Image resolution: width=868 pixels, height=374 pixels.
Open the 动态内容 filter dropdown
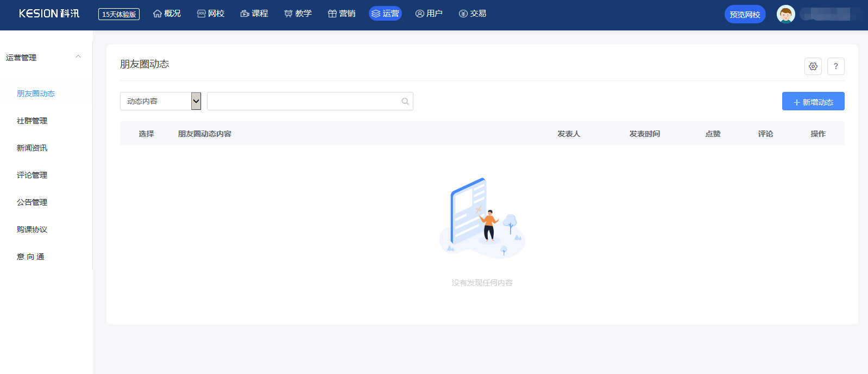tap(161, 101)
